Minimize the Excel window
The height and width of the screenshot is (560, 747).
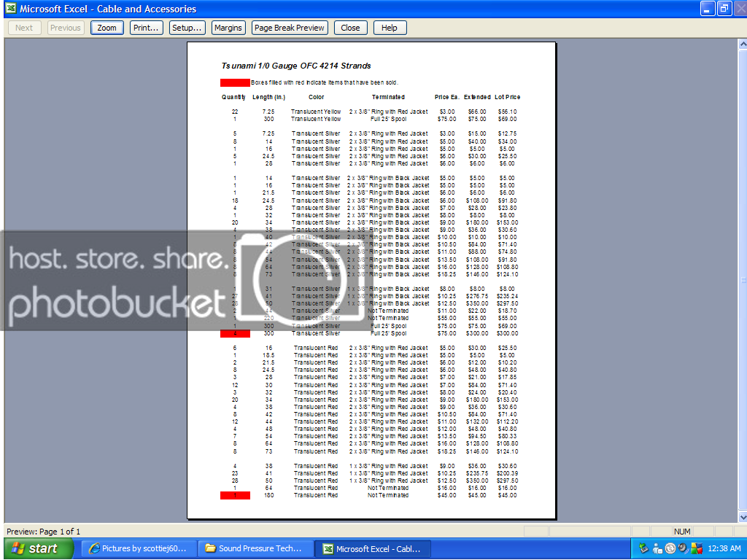pos(708,9)
